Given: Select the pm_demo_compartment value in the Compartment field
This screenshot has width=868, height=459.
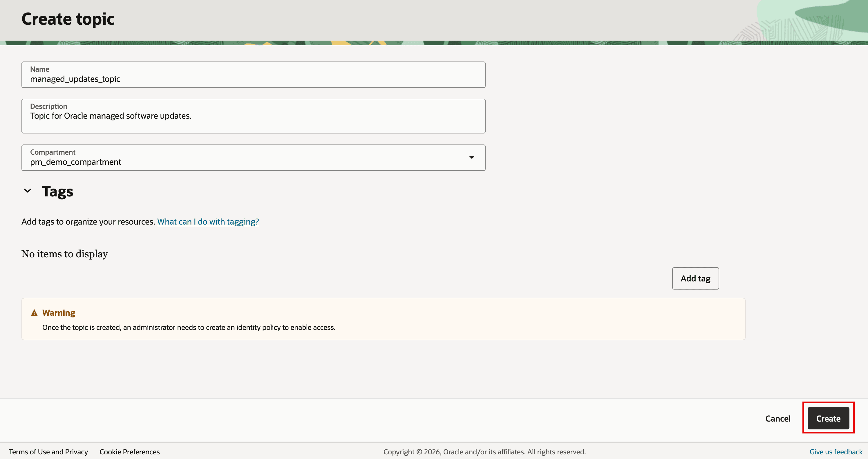Looking at the screenshot, I should 75,162.
